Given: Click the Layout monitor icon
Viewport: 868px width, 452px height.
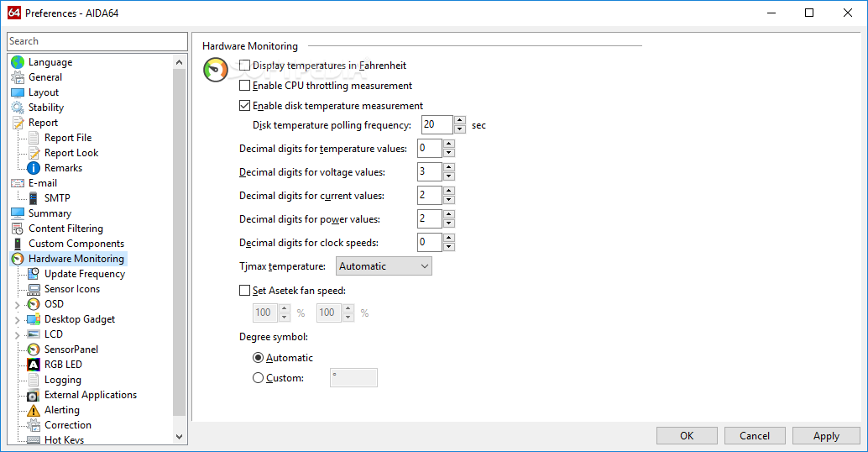Looking at the screenshot, I should 18,92.
